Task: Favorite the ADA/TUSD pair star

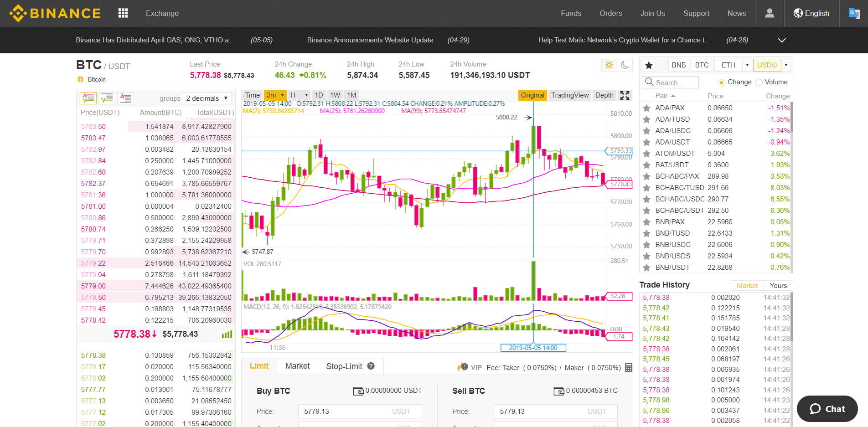Action: pos(646,119)
